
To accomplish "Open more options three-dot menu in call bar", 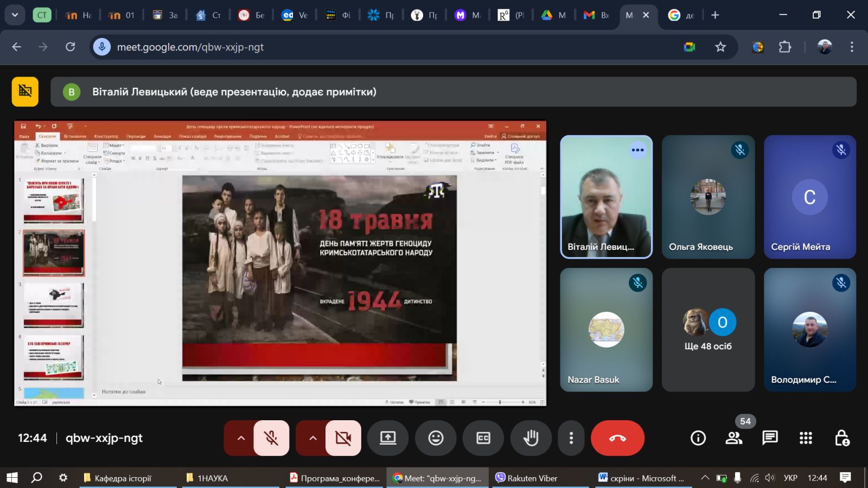I will (x=571, y=438).
